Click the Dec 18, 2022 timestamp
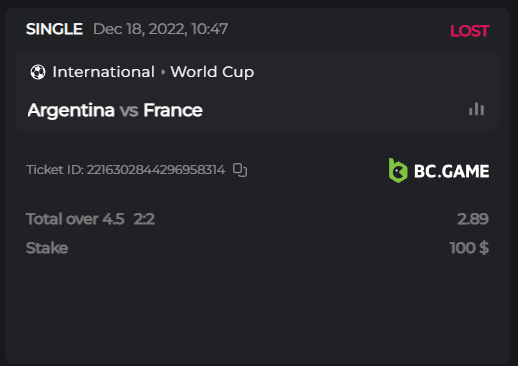Viewport: 518px width, 366px height. (x=160, y=29)
